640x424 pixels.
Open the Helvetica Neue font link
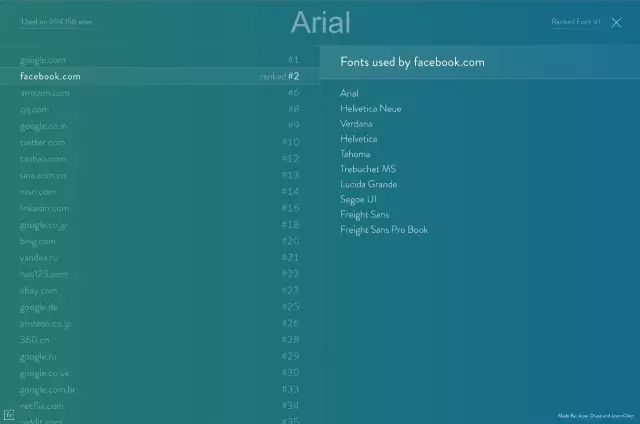(x=371, y=109)
